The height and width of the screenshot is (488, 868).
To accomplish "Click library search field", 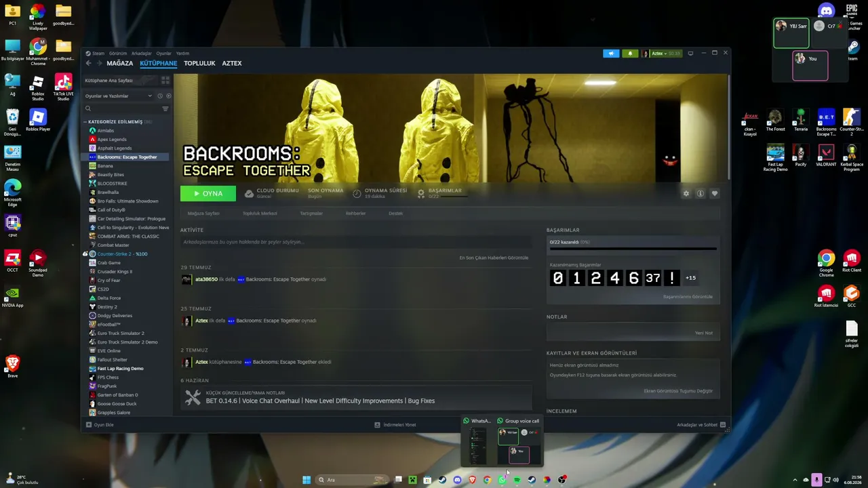I will click(x=122, y=108).
